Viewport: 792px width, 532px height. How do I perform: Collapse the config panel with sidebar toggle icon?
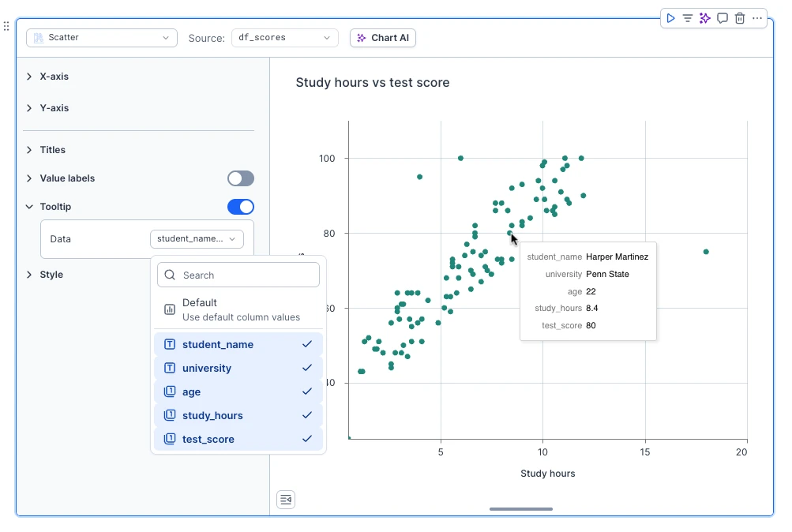[286, 500]
